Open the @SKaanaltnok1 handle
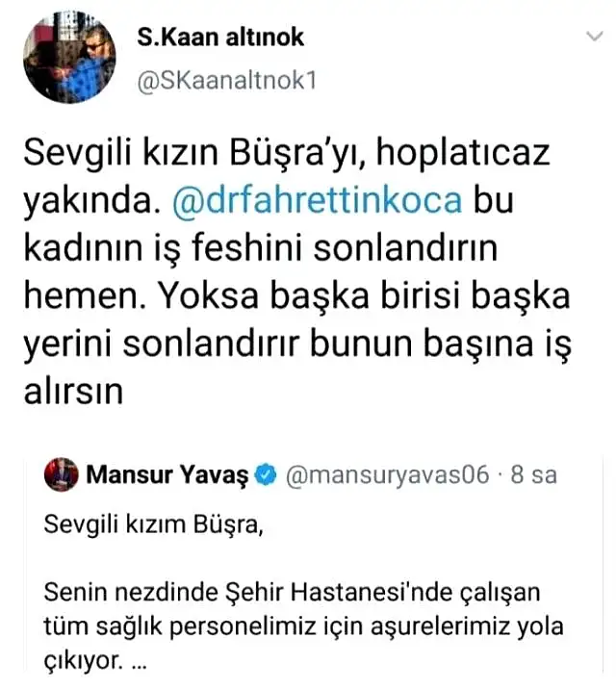 click(227, 81)
